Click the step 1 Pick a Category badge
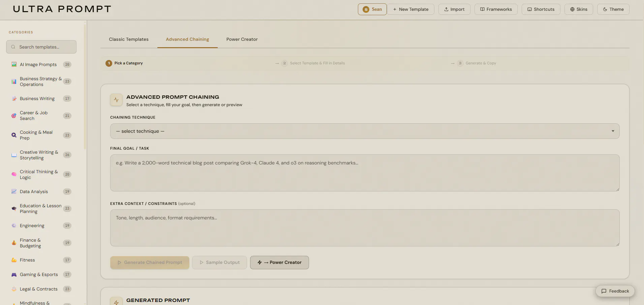Image resolution: width=644 pixels, height=305 pixels. tap(109, 63)
